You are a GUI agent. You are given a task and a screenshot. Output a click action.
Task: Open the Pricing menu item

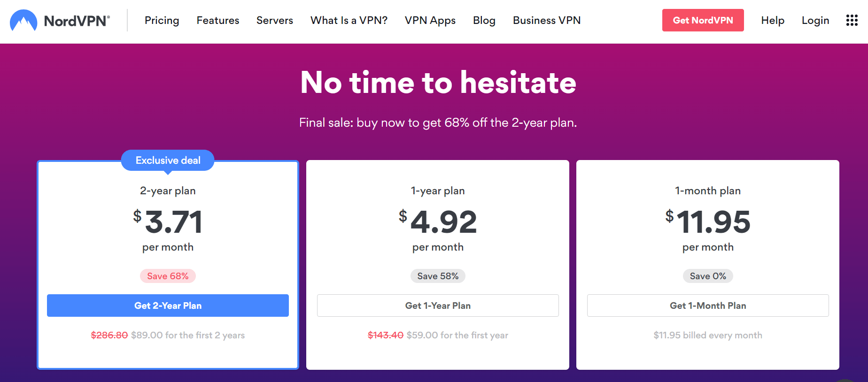coord(162,20)
